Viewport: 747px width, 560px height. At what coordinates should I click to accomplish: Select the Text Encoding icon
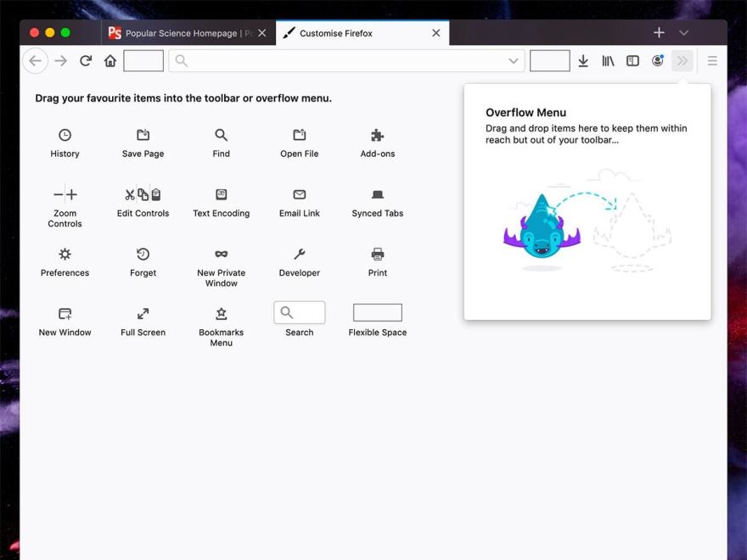(x=221, y=195)
